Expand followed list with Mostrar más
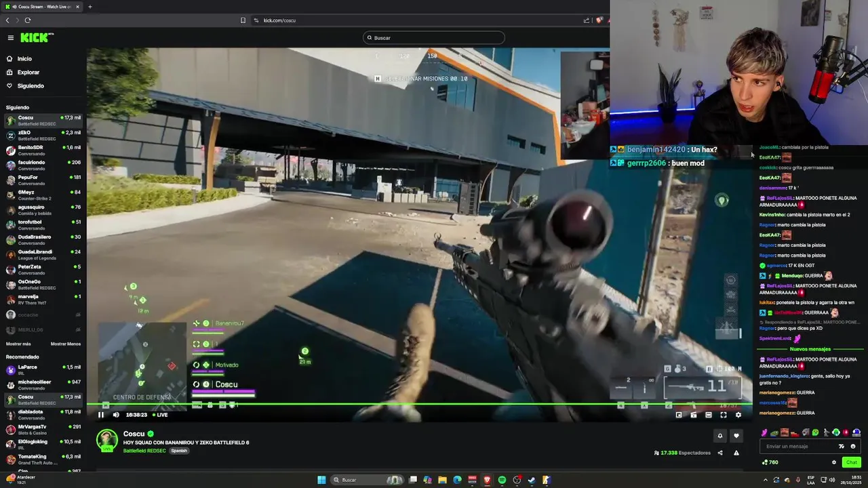The height and width of the screenshot is (488, 868). [x=18, y=344]
